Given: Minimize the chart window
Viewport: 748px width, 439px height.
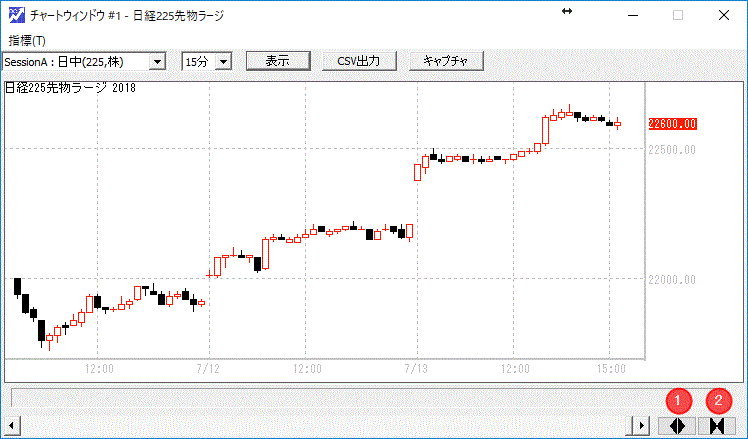Looking at the screenshot, I should pyautogui.click(x=633, y=16).
